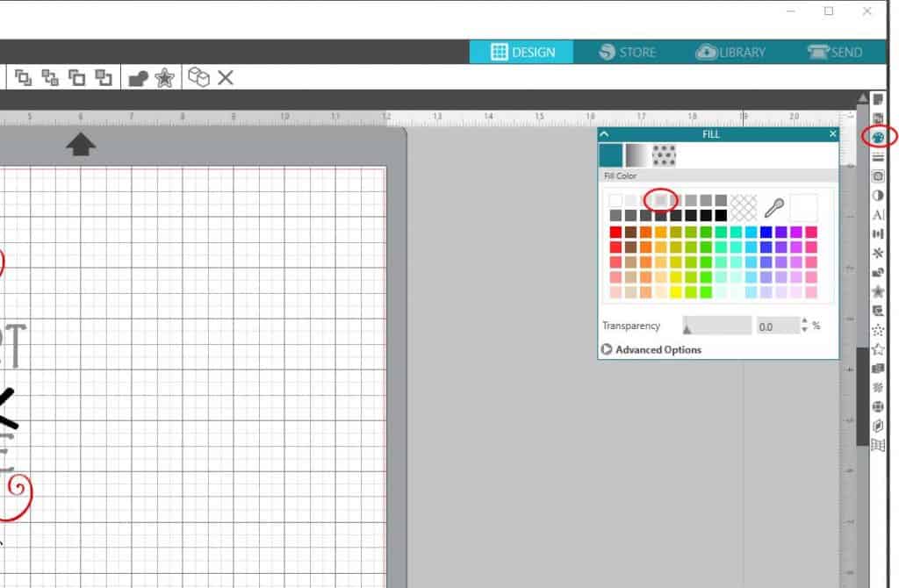Open the Fill panel palette icon
The image size is (899, 588).
point(878,138)
